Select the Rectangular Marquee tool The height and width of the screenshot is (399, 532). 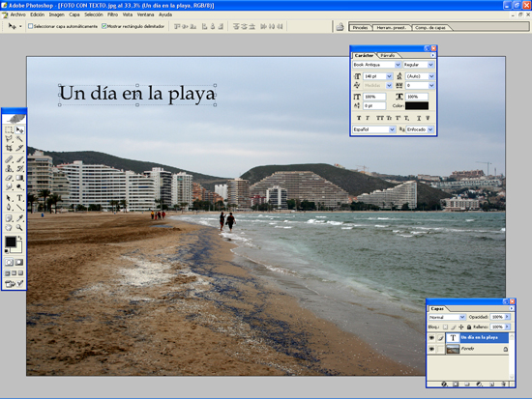(x=9, y=129)
